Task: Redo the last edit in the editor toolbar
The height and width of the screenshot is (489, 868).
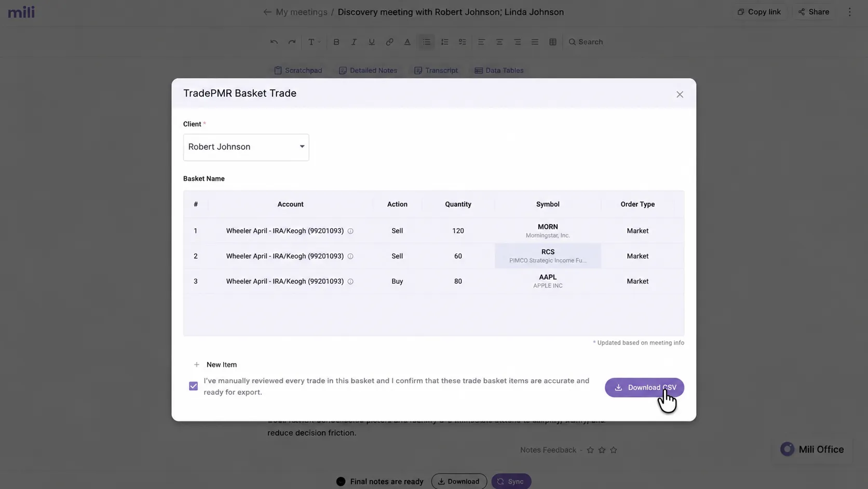Action: click(x=292, y=42)
